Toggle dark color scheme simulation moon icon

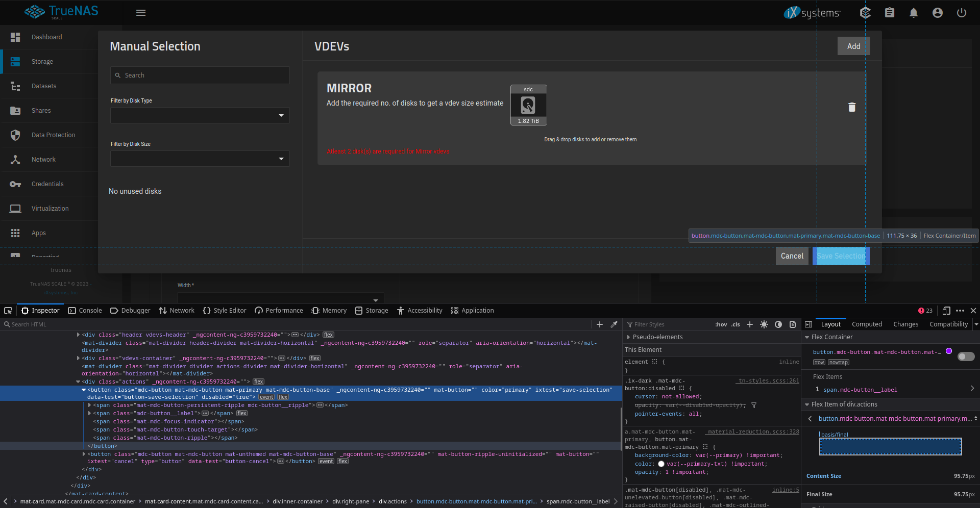[x=778, y=324]
